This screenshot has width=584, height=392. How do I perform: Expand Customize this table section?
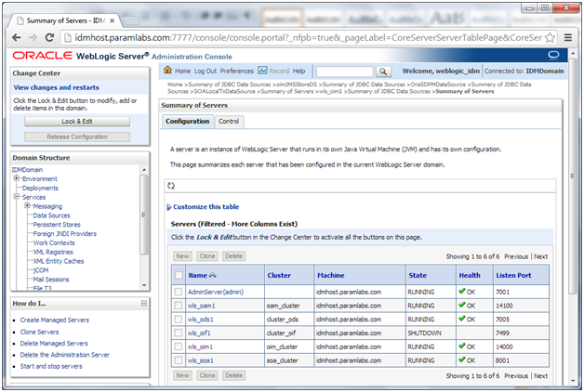(x=168, y=207)
